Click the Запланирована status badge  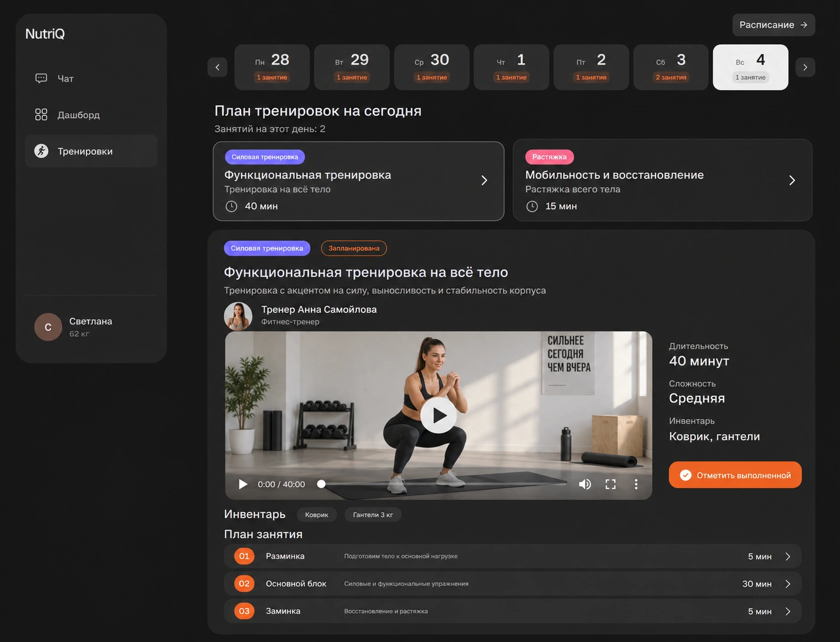pos(354,248)
